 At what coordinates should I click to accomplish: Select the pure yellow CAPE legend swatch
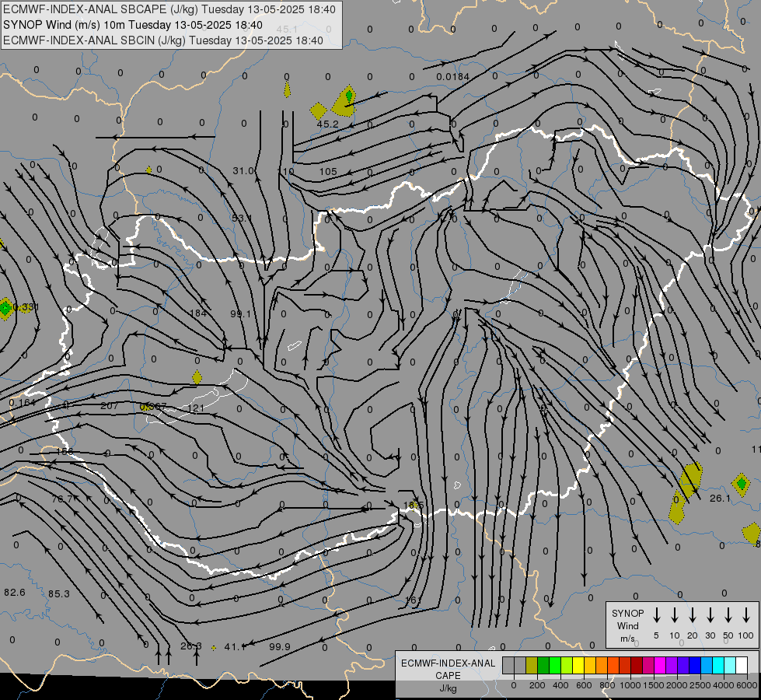pyautogui.click(x=578, y=666)
